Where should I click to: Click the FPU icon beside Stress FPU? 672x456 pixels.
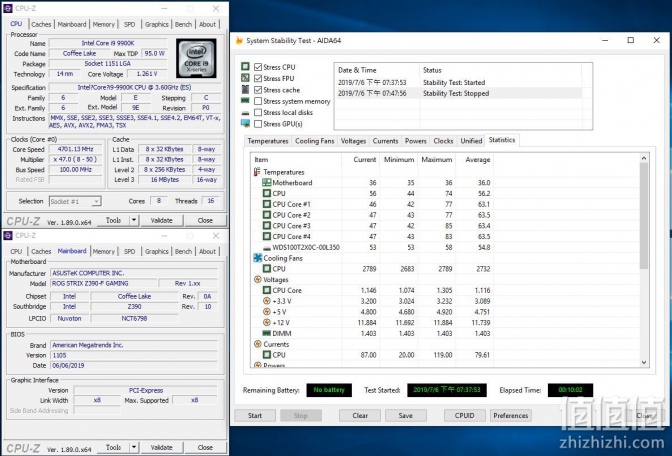point(245,78)
